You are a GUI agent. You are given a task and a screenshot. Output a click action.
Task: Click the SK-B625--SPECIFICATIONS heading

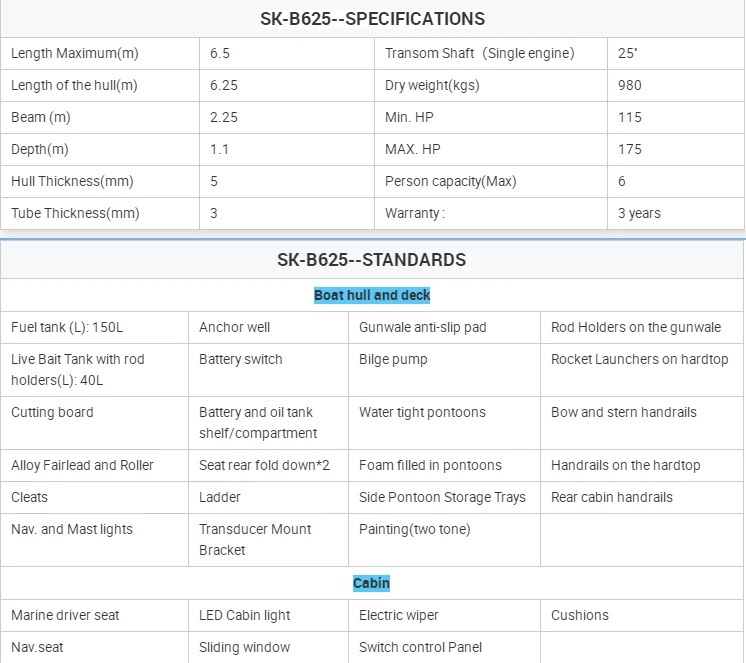[x=372, y=19]
